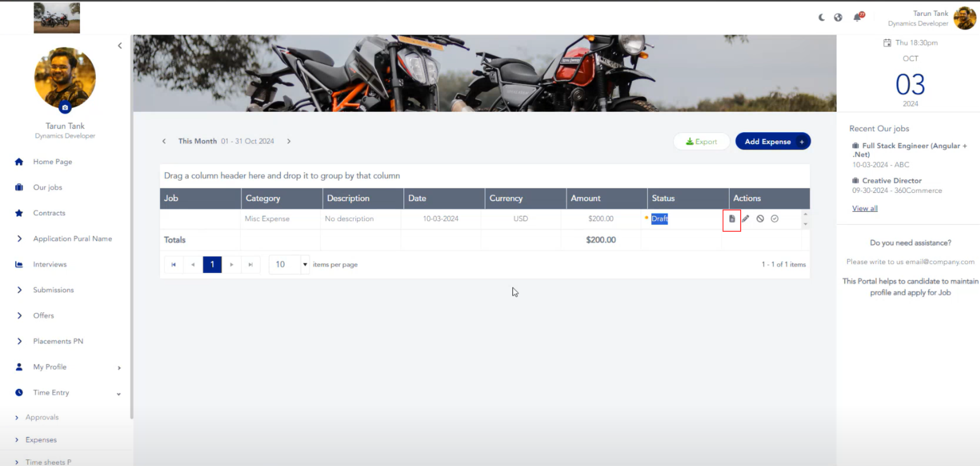Image resolution: width=980 pixels, height=466 pixels.
Task: Open Approvals under Time Entry
Action: tap(42, 417)
